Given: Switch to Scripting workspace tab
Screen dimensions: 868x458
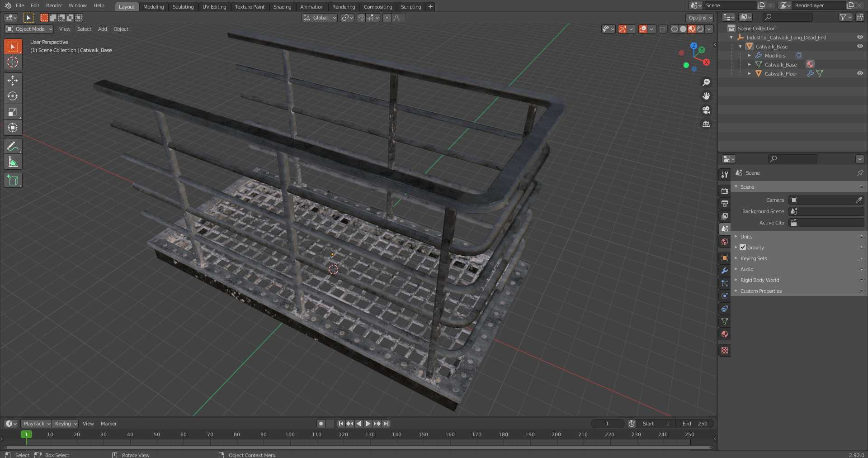Looking at the screenshot, I should point(411,7).
